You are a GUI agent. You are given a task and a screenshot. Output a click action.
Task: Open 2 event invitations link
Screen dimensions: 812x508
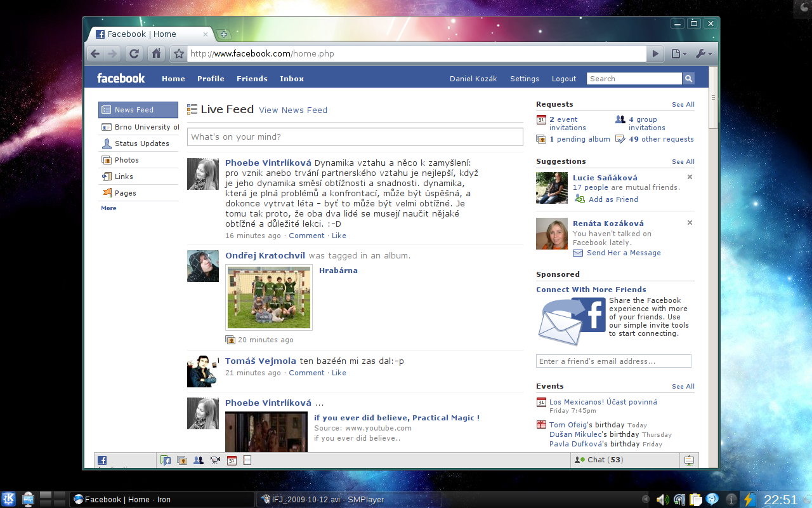(568, 123)
